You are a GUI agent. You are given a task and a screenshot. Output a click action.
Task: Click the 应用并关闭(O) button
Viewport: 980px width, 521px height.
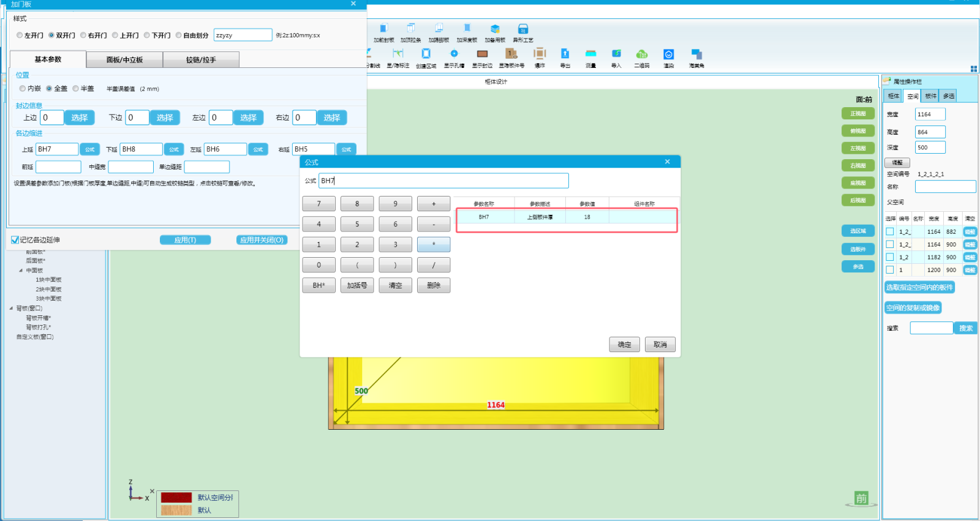(262, 240)
